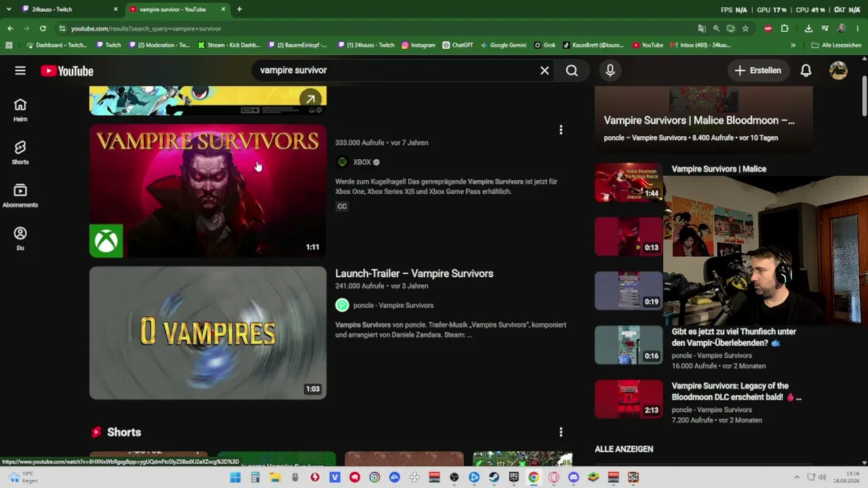The image size is (868, 488).
Task: Open the tab search dropdown arrow
Action: pos(8,9)
